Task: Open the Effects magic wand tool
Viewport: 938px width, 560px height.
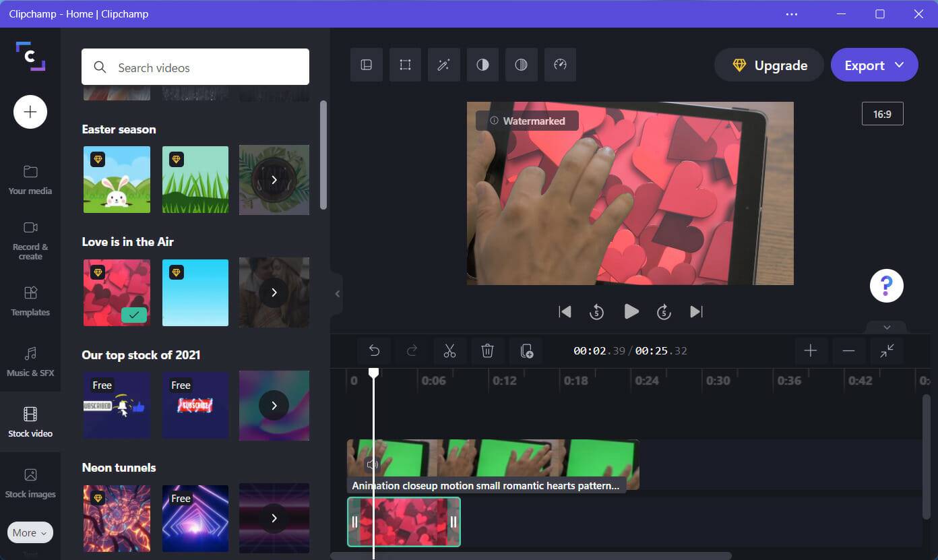Action: pos(443,65)
